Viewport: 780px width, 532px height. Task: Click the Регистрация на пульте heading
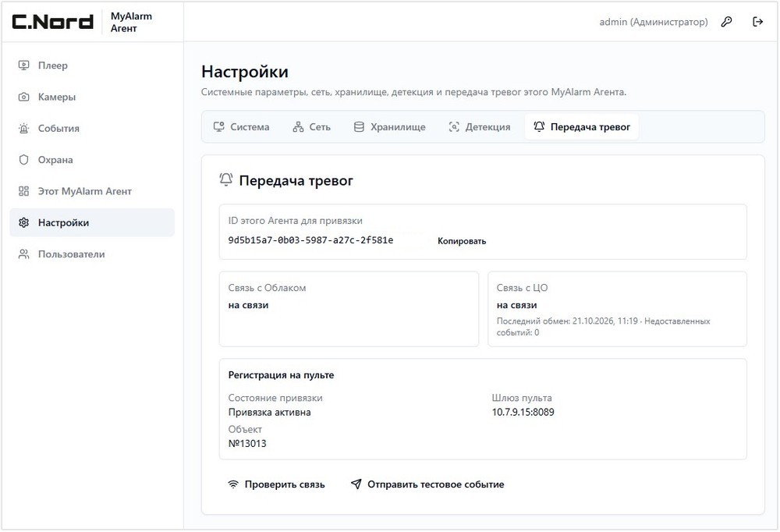[281, 374]
